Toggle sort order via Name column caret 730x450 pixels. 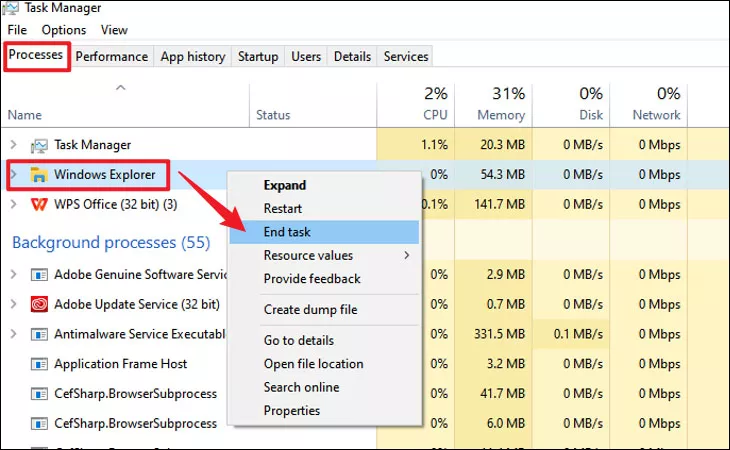pos(121,87)
